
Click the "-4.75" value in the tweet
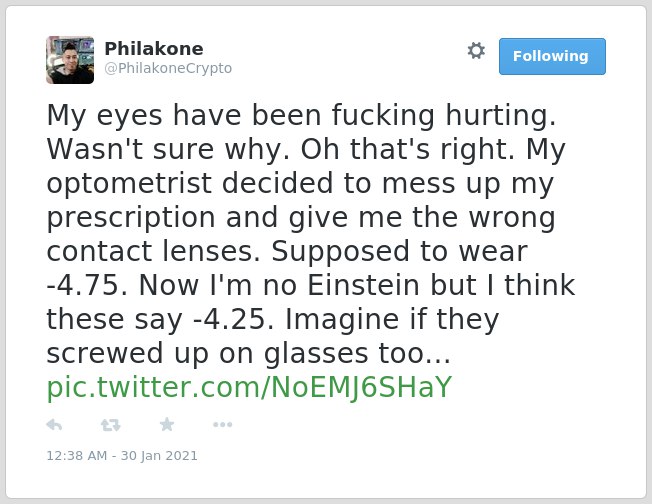[x=87, y=285]
